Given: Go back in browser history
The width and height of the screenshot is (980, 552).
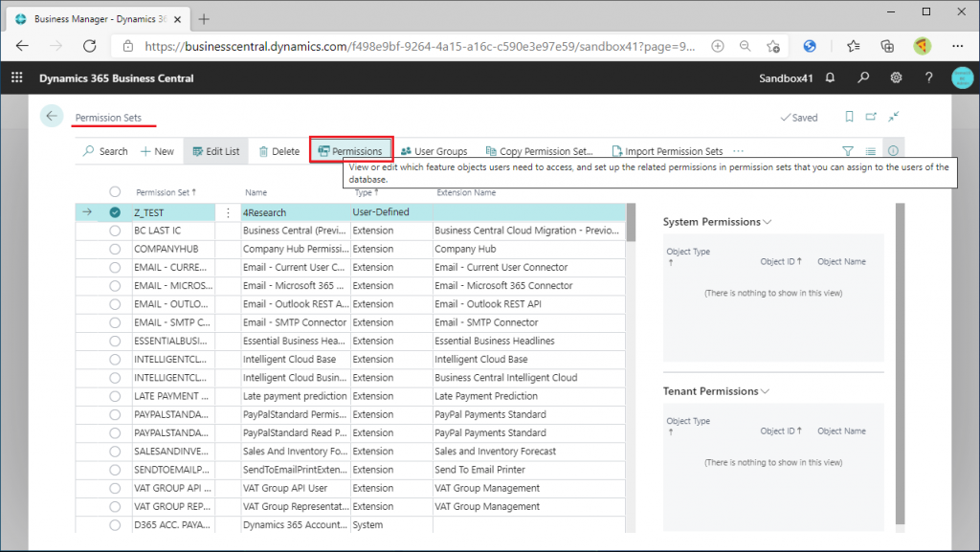Looking at the screenshot, I should [x=23, y=46].
